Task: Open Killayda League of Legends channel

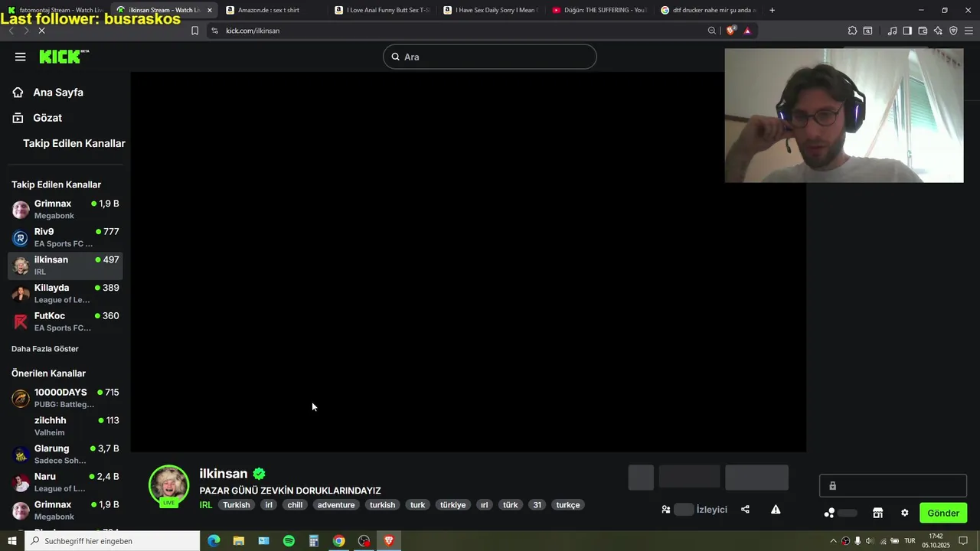Action: (66, 293)
